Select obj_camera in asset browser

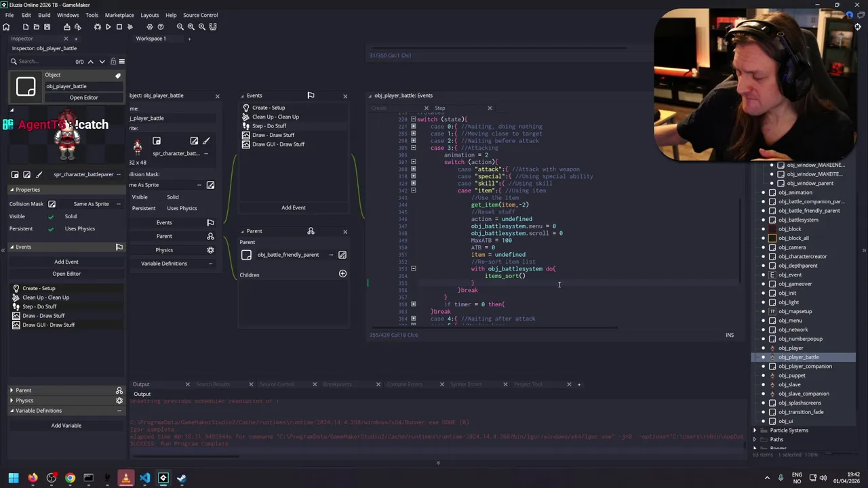[x=792, y=247]
